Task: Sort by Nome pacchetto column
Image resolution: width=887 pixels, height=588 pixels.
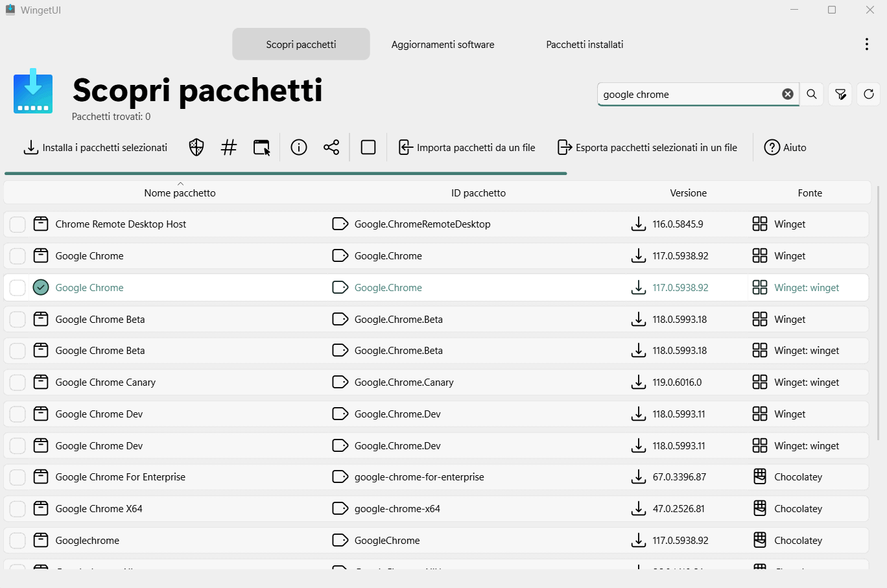Action: pyautogui.click(x=180, y=193)
